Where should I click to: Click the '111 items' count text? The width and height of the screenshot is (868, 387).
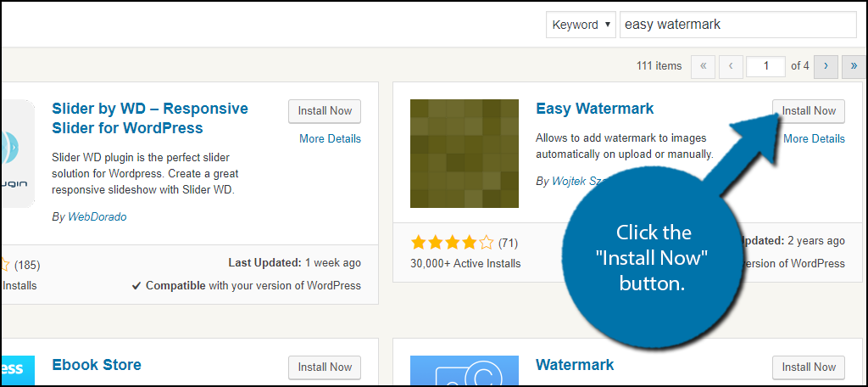(659, 66)
